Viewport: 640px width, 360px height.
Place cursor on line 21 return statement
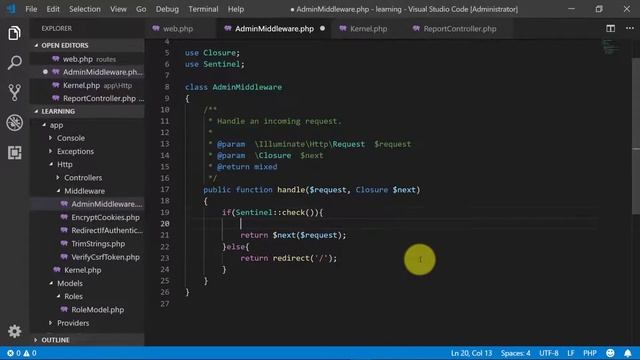pos(293,235)
